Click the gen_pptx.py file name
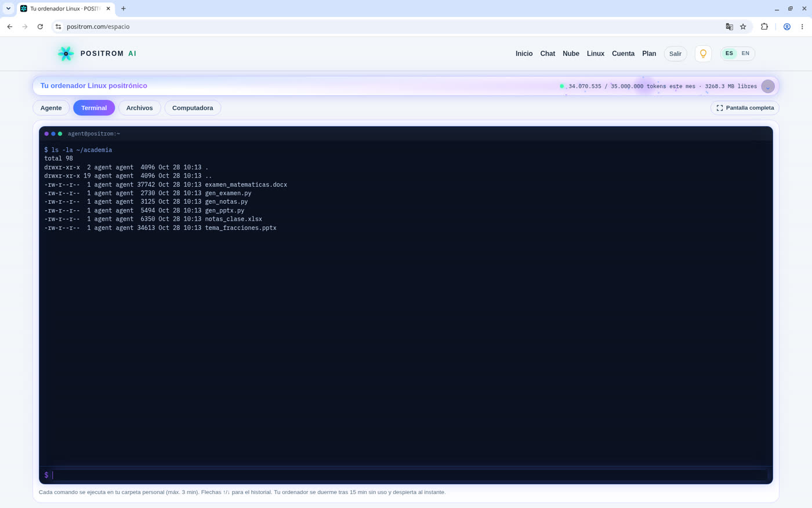This screenshot has width=812, height=508. (224, 211)
